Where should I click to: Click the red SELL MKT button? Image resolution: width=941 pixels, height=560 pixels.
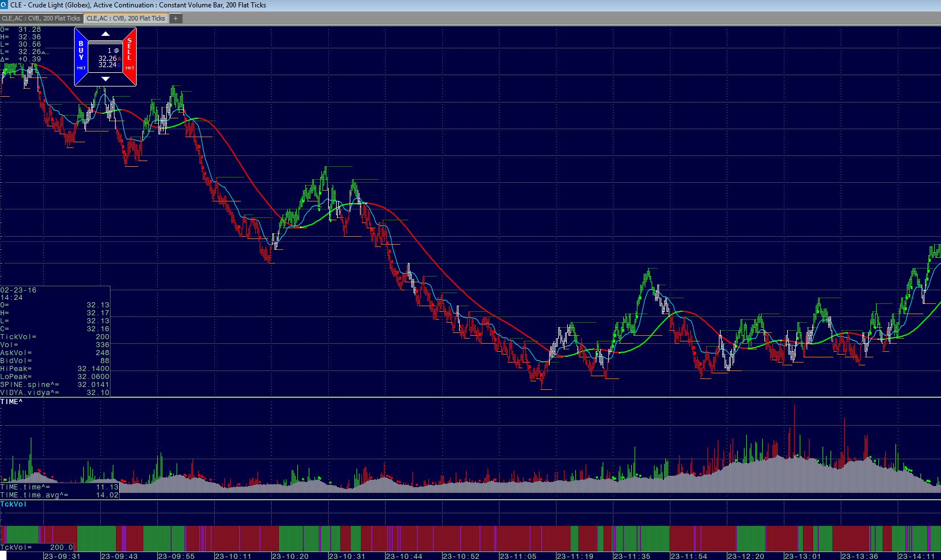[130, 56]
